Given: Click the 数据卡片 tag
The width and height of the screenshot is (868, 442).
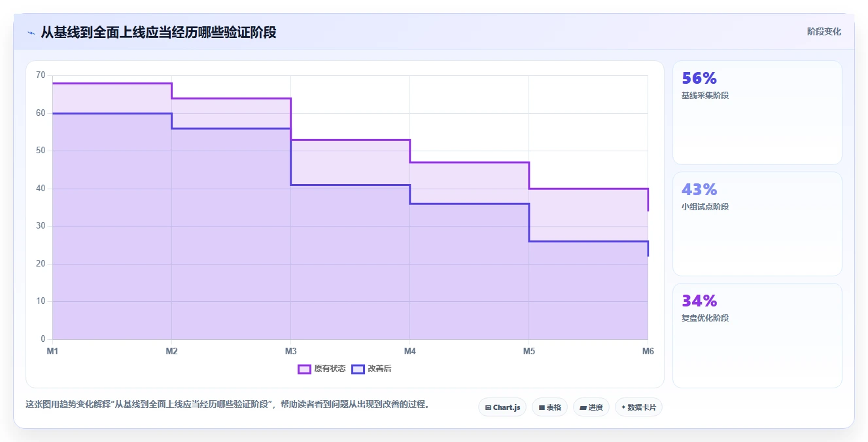Looking at the screenshot, I should point(638,407).
